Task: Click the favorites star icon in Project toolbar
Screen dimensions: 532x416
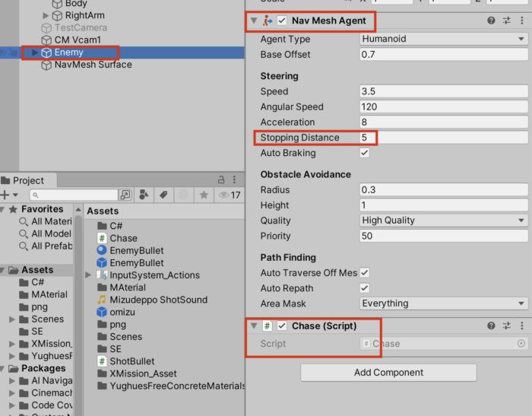Action: pos(203,195)
